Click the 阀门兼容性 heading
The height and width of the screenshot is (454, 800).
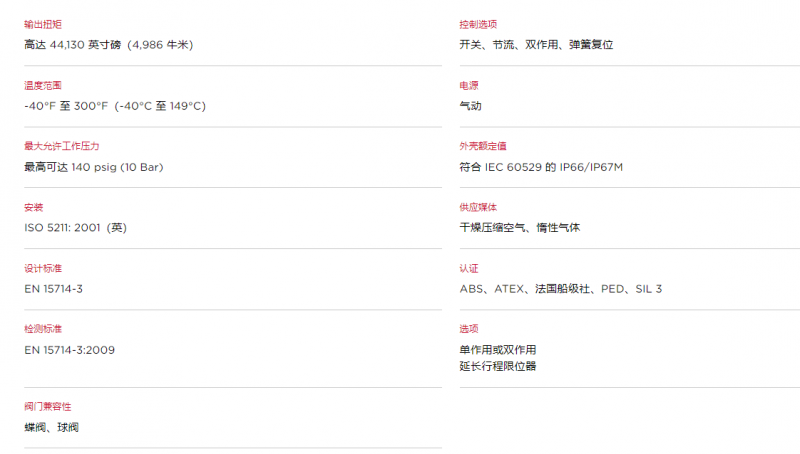tap(47, 407)
